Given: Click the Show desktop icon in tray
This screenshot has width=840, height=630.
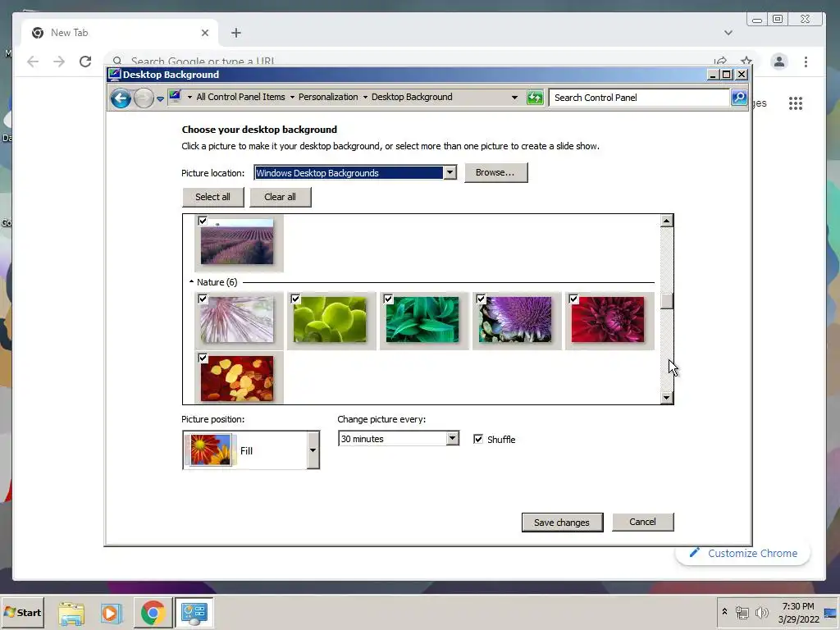Looking at the screenshot, I should tap(831, 613).
